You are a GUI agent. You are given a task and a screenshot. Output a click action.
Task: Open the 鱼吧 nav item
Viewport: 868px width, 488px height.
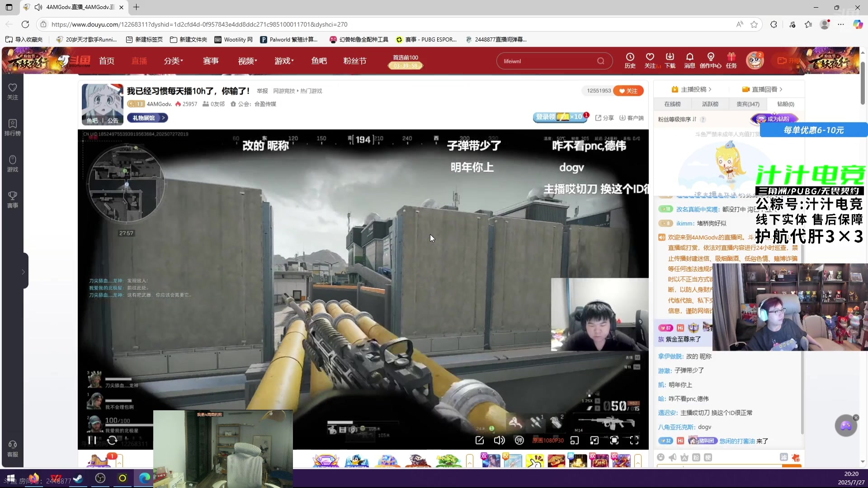click(319, 61)
